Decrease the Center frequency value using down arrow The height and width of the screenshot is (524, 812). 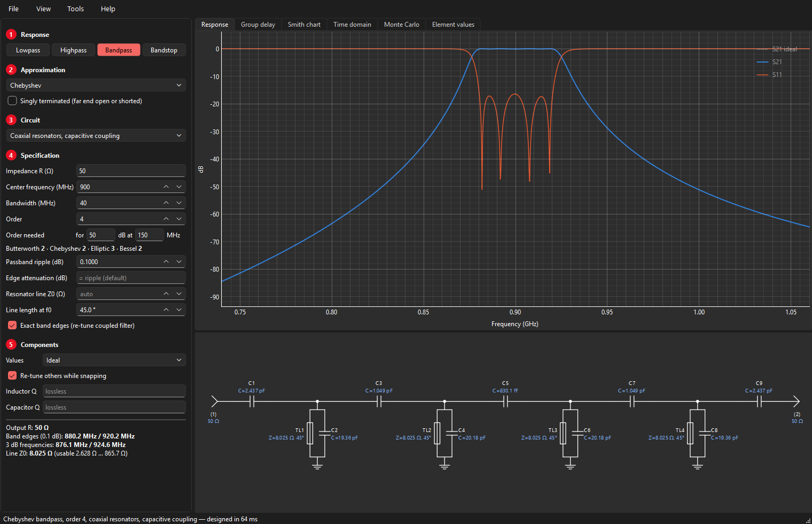coord(179,187)
